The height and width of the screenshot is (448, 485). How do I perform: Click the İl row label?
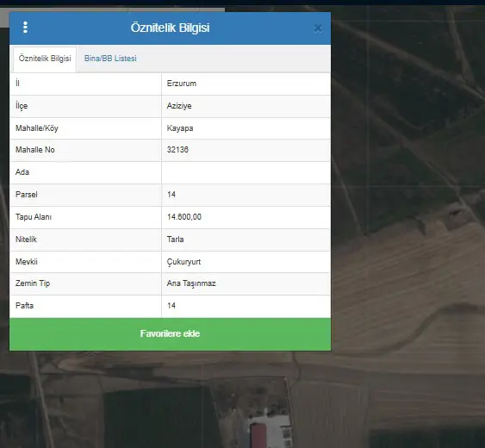click(17, 84)
